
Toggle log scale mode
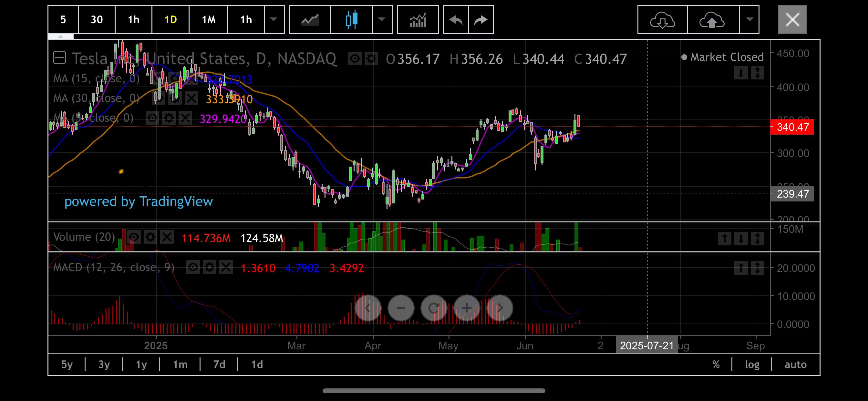click(x=752, y=365)
